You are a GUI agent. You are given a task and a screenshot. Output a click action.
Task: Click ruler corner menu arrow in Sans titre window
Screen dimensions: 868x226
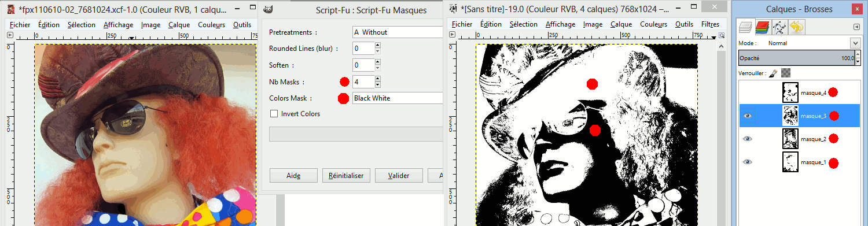[x=451, y=35]
